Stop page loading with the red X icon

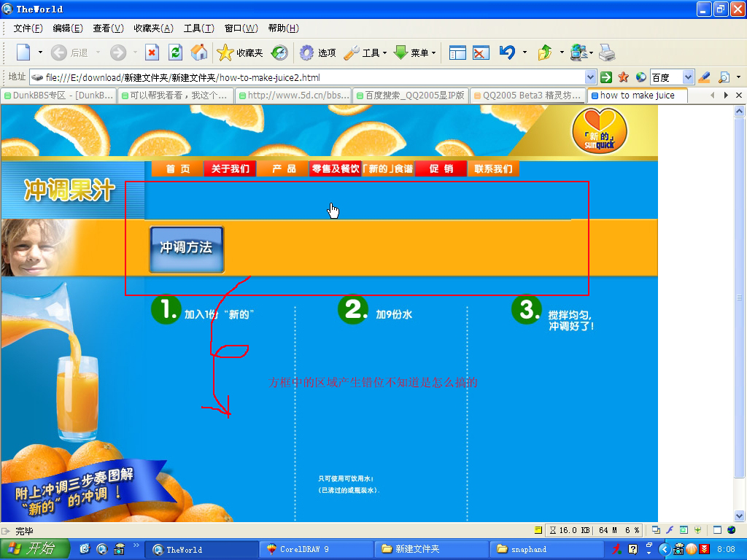152,52
